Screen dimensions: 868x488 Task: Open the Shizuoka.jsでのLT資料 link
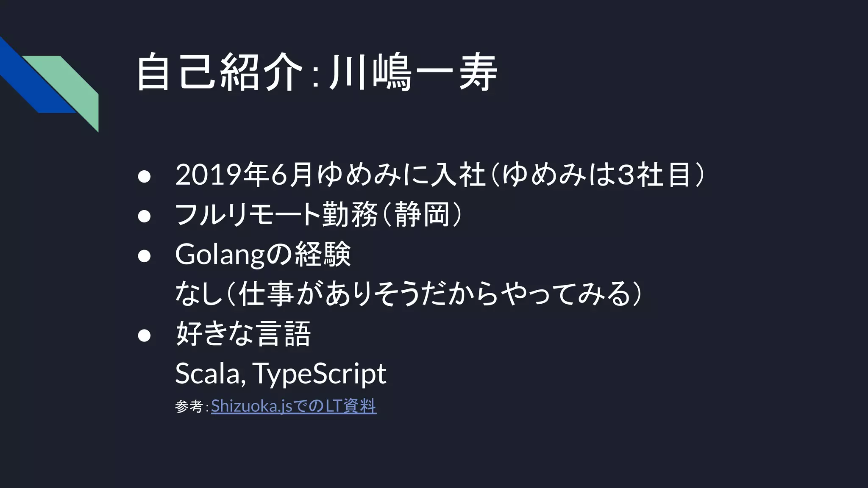(294, 406)
